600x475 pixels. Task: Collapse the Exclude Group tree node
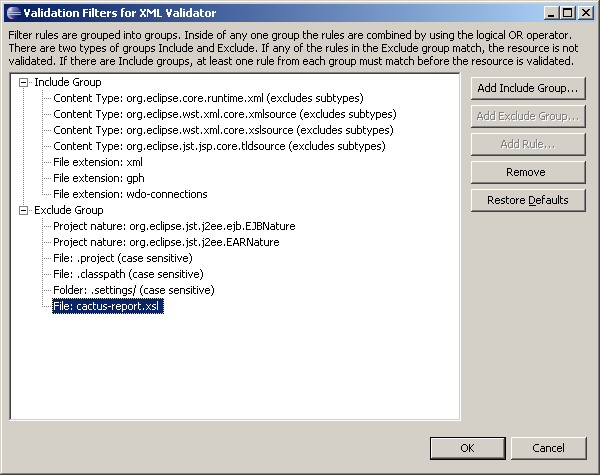(x=23, y=210)
